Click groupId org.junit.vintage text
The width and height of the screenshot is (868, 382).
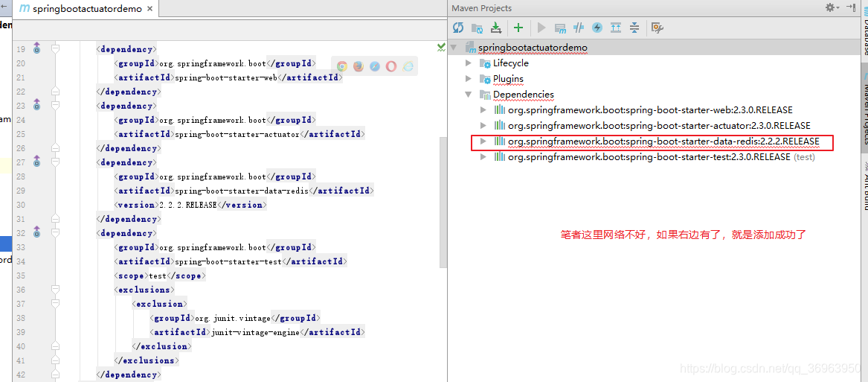pyautogui.click(x=232, y=318)
